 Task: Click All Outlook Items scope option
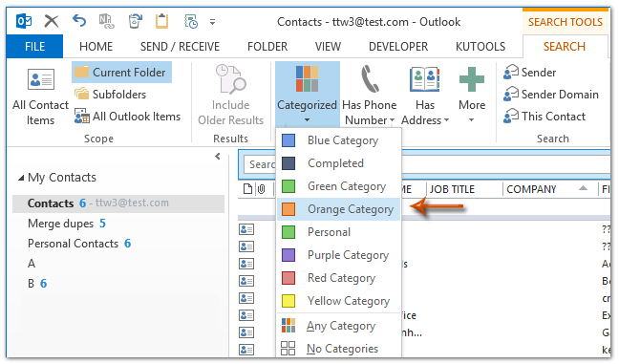point(127,117)
